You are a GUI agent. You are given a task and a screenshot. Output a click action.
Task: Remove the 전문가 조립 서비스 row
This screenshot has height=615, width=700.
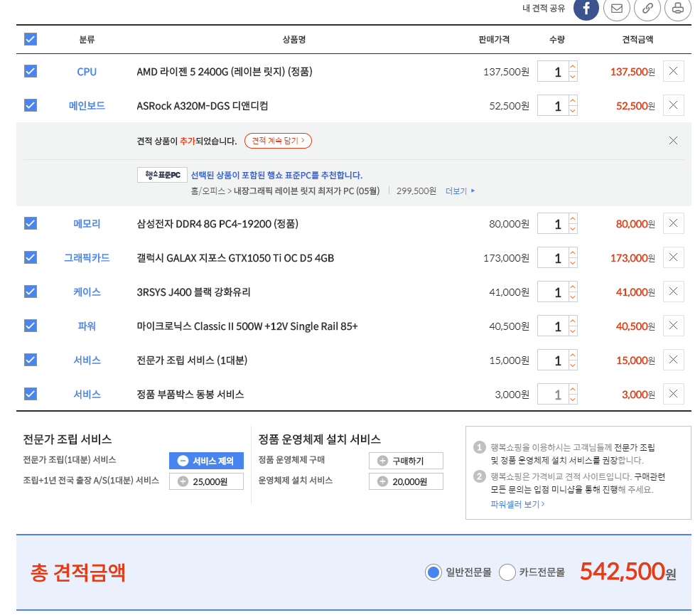click(x=673, y=360)
